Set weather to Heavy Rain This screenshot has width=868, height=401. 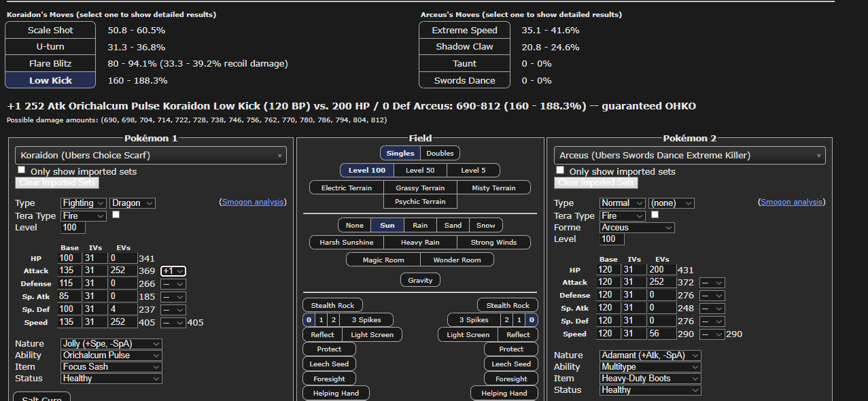pyautogui.click(x=420, y=243)
